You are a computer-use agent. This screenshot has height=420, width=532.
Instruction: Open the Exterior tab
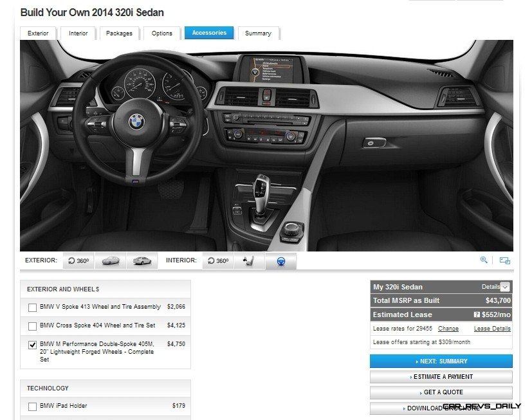click(x=38, y=33)
